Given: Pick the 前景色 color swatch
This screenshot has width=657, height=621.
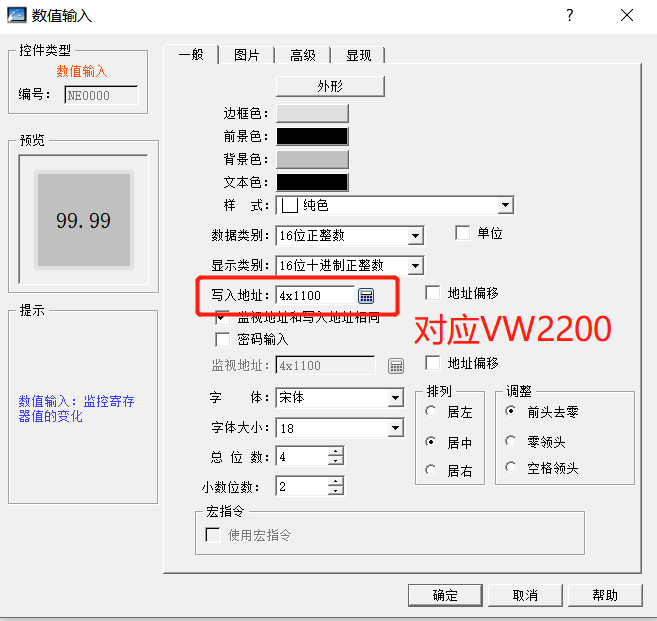Looking at the screenshot, I should 312,137.
